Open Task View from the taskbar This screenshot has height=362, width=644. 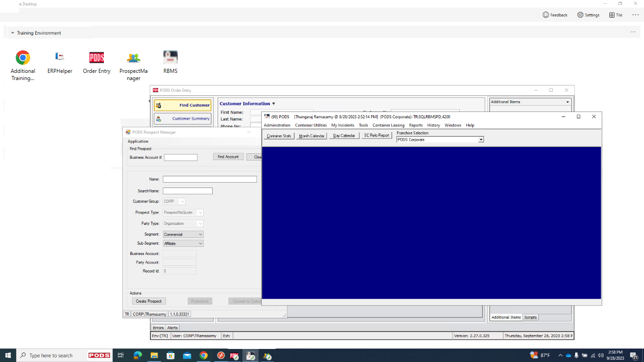click(x=121, y=355)
